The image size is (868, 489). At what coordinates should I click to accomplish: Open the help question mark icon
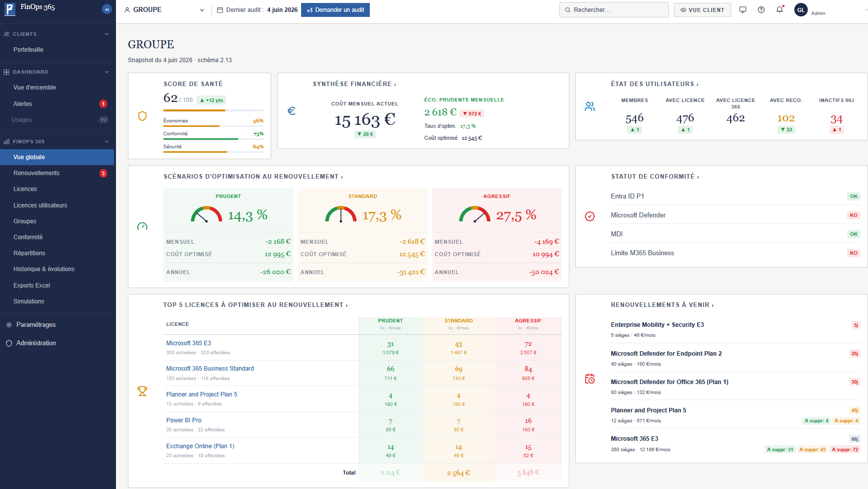point(761,10)
